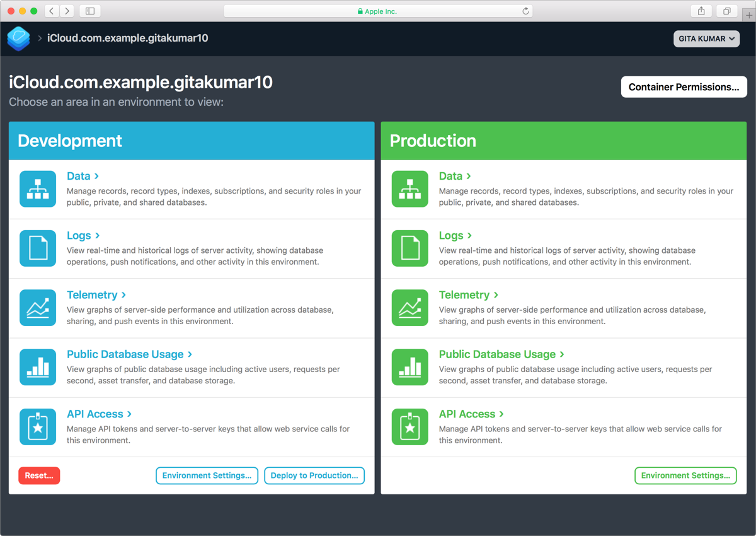Open Development Telemetry graph icon
Screen dimensions: 756x536
(x=38, y=308)
